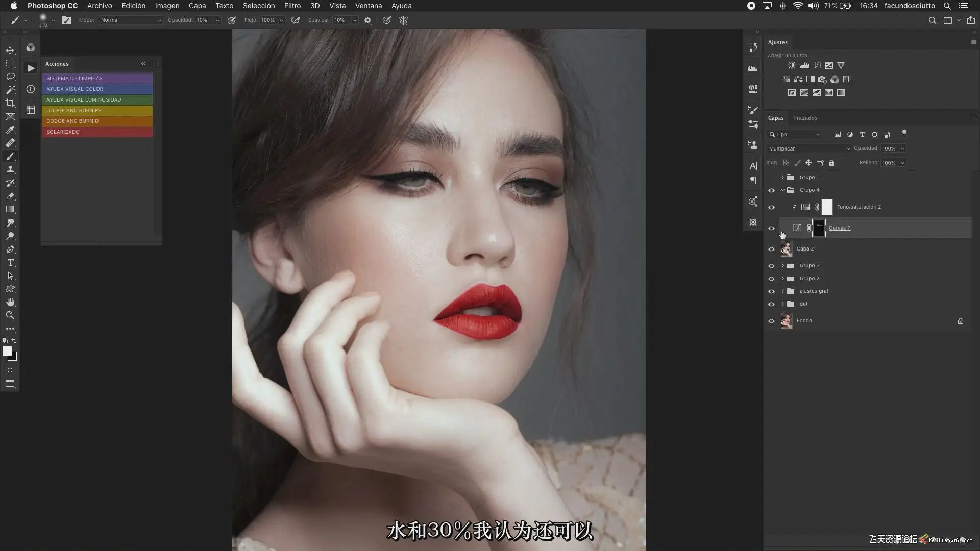Select the Crop tool
Viewport: 980px width, 551px height.
(x=10, y=103)
